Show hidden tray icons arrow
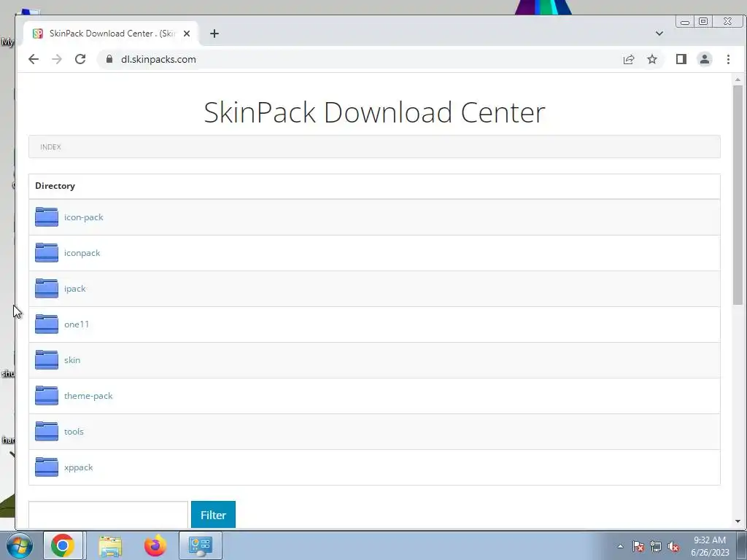This screenshot has height=560, width=747. pos(620,546)
